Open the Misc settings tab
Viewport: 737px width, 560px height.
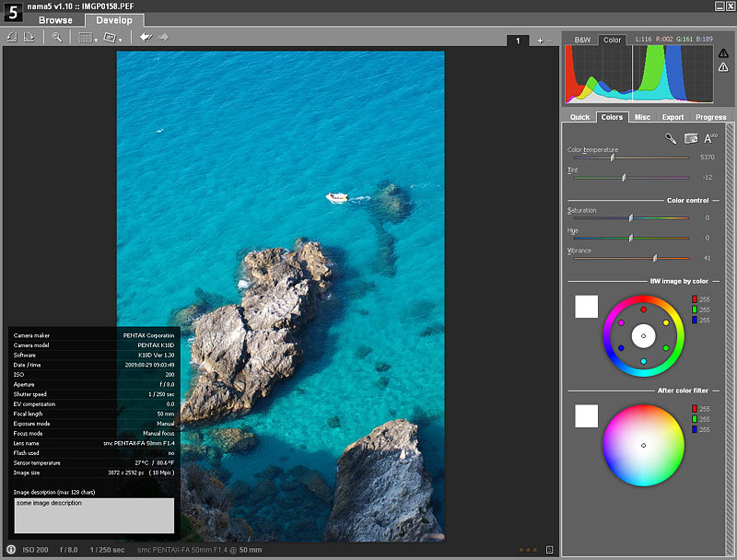point(642,117)
